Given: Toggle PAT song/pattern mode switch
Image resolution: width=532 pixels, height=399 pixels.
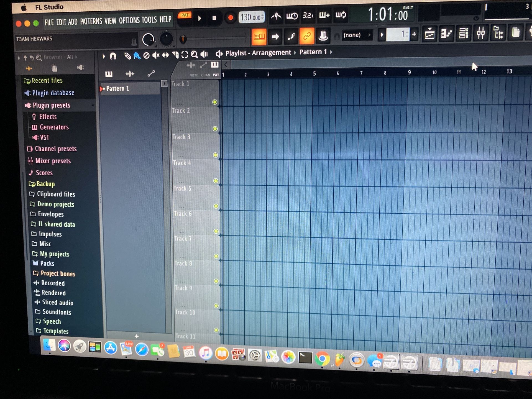Looking at the screenshot, I should [185, 15].
